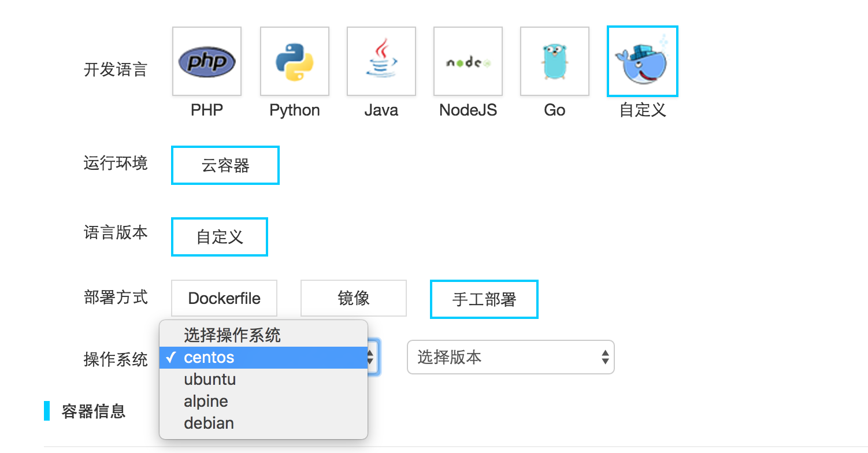Choose the Go gopher icon
Image resolution: width=868 pixels, height=453 pixels.
555,61
